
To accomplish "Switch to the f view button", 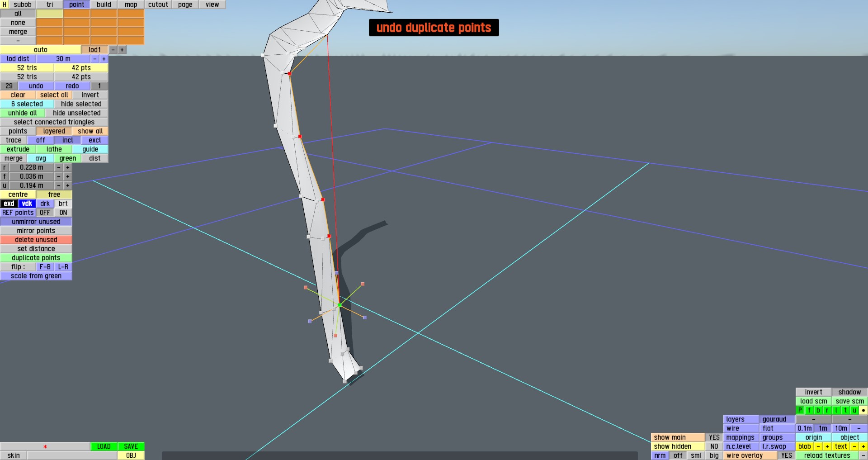I will coord(809,410).
